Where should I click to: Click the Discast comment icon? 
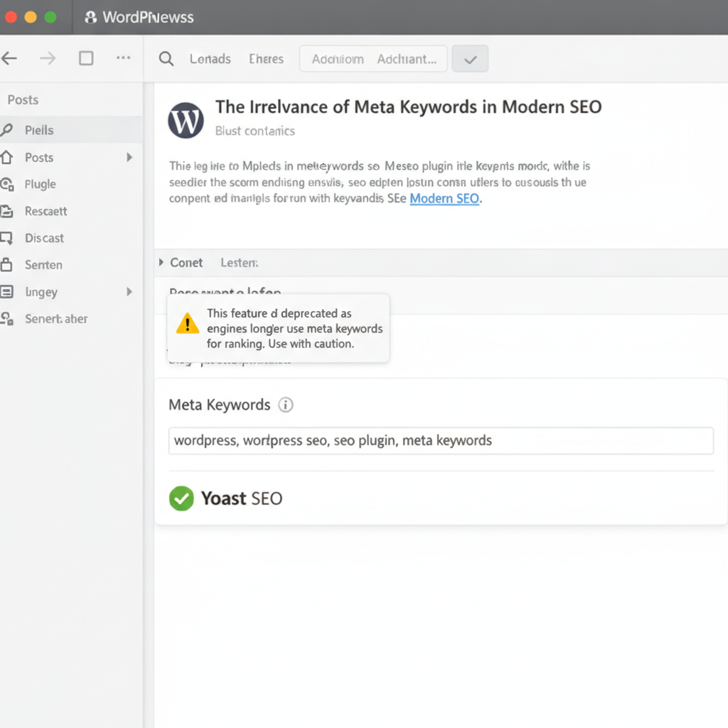coord(6,238)
